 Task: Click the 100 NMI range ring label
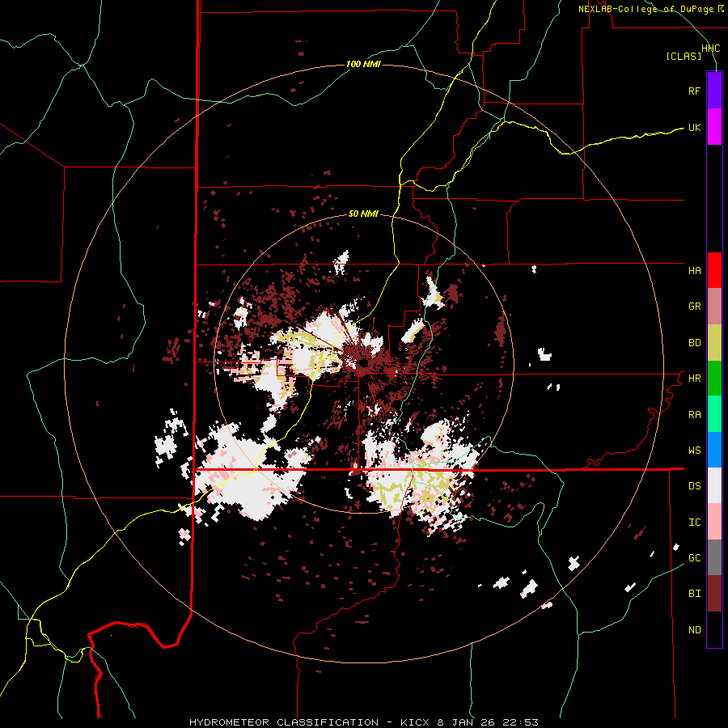(363, 64)
